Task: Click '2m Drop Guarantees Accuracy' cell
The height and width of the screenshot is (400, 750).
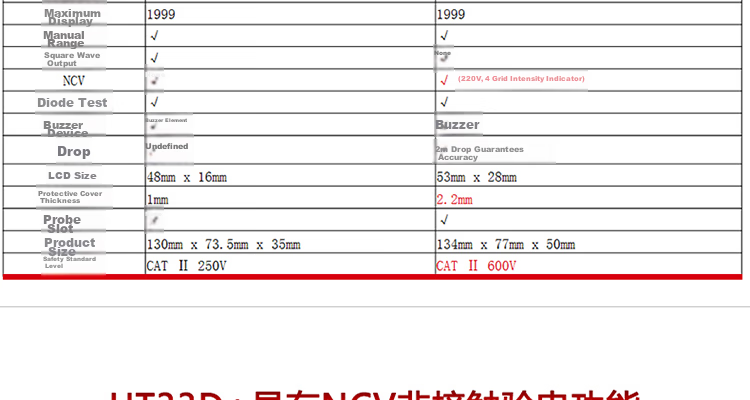Action: click(480, 153)
